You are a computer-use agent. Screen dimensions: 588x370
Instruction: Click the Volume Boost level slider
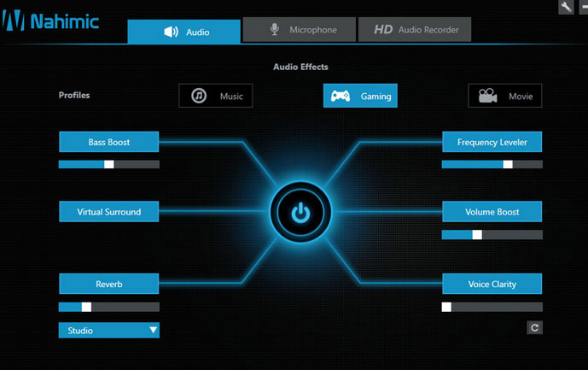pyautogui.click(x=492, y=234)
